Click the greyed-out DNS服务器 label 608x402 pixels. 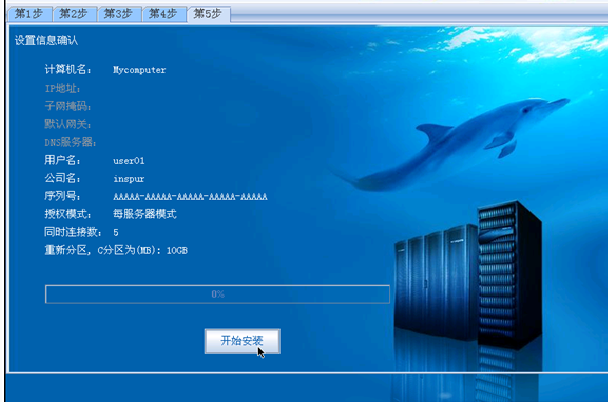click(x=70, y=142)
